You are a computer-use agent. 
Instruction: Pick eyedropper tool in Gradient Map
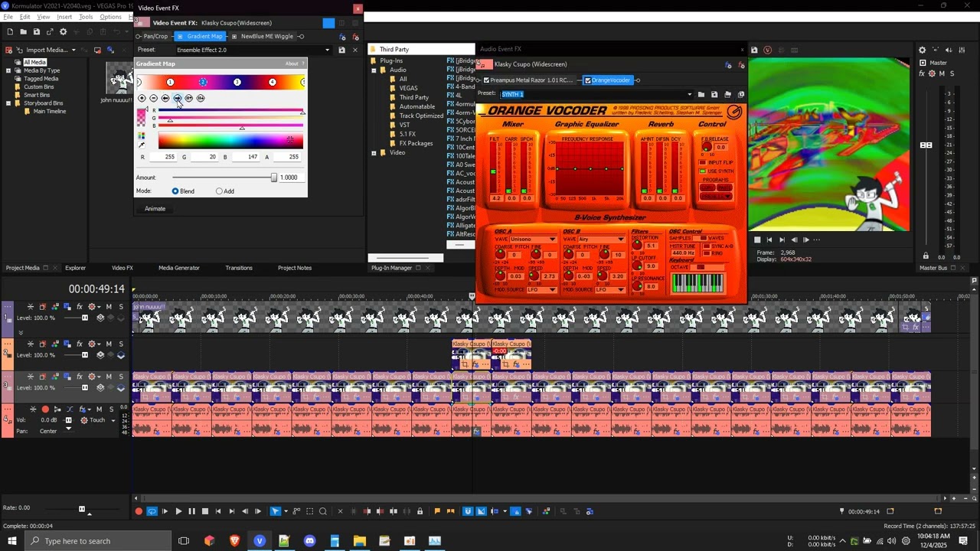tap(141, 145)
